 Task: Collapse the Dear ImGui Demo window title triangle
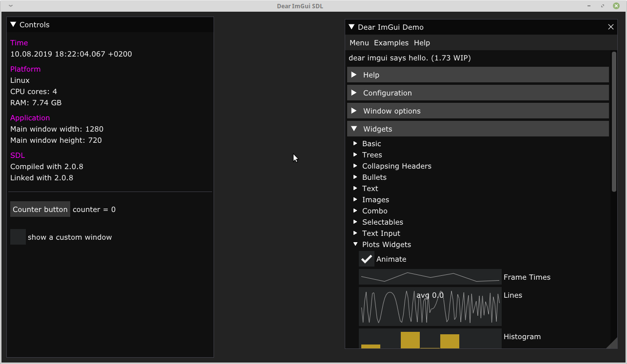[352, 27]
